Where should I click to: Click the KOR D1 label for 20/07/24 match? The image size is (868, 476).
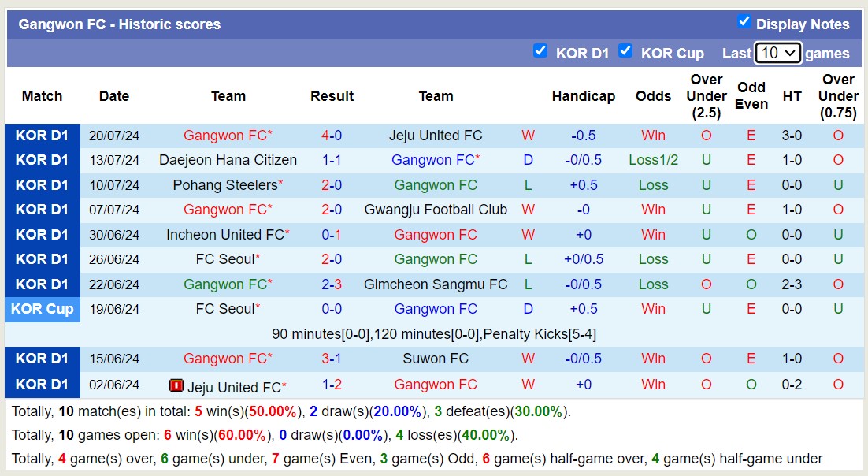[43, 136]
